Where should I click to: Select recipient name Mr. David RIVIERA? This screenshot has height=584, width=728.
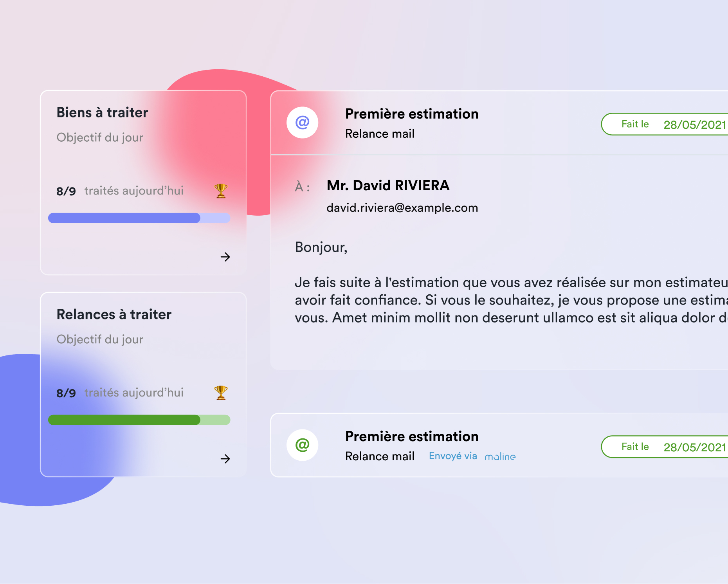point(388,186)
